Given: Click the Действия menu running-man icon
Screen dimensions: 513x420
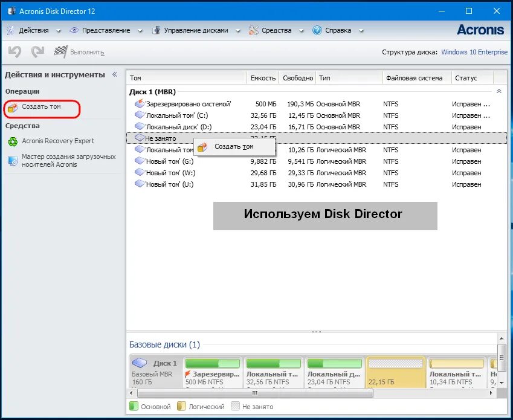Looking at the screenshot, I should (x=11, y=30).
